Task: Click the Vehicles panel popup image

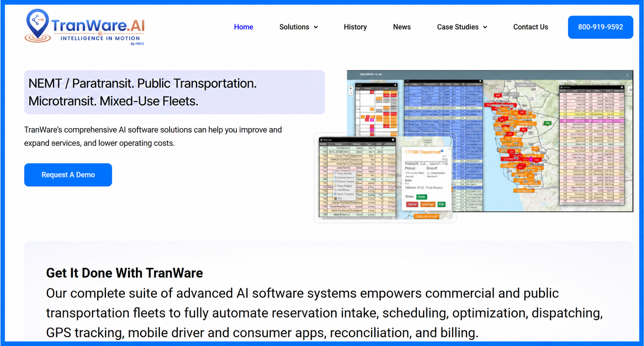Action: pyautogui.click(x=385, y=178)
